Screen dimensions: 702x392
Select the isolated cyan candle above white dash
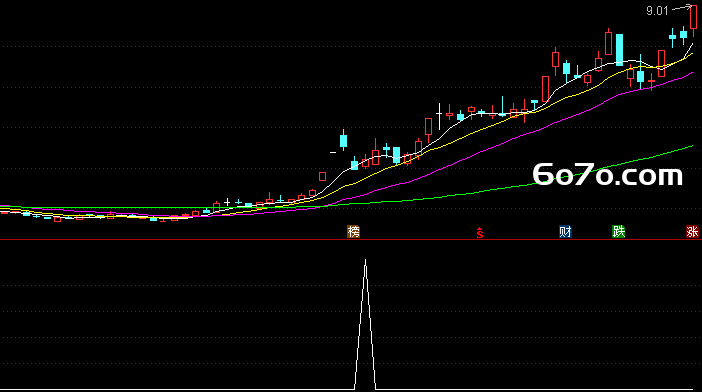[343, 141]
